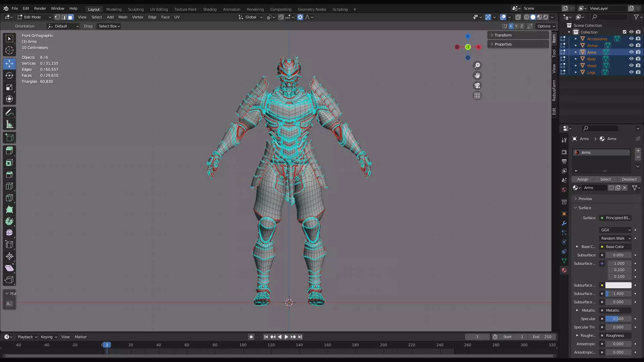Open the Global transform orientation dropdown
644x362 pixels.
click(x=251, y=17)
